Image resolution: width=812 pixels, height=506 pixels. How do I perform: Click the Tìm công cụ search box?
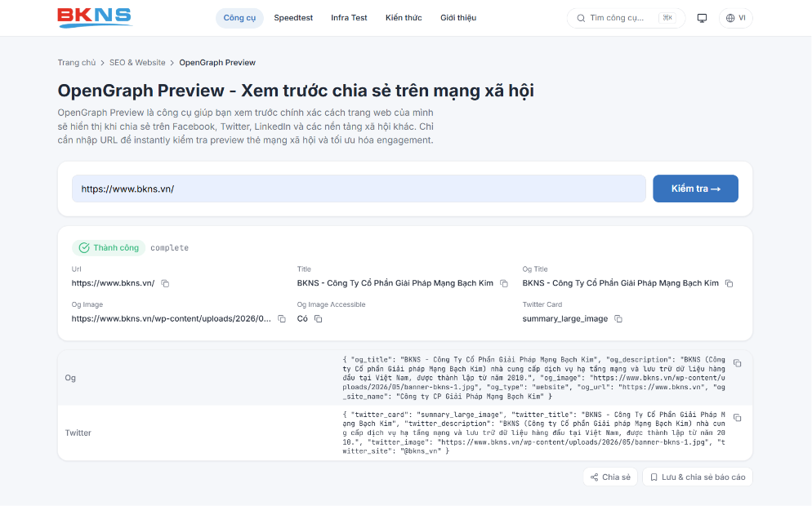point(626,18)
